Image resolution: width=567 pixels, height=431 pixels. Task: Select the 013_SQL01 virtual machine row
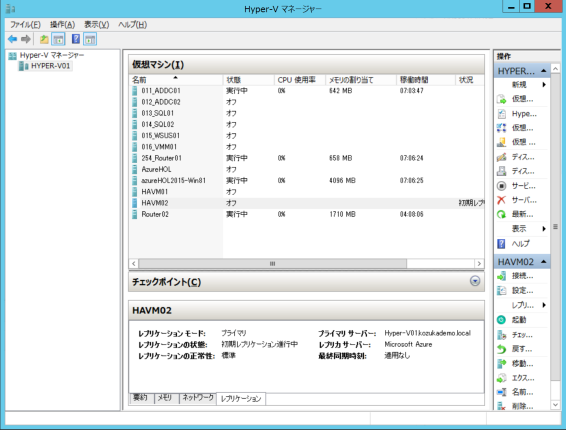pos(307,113)
